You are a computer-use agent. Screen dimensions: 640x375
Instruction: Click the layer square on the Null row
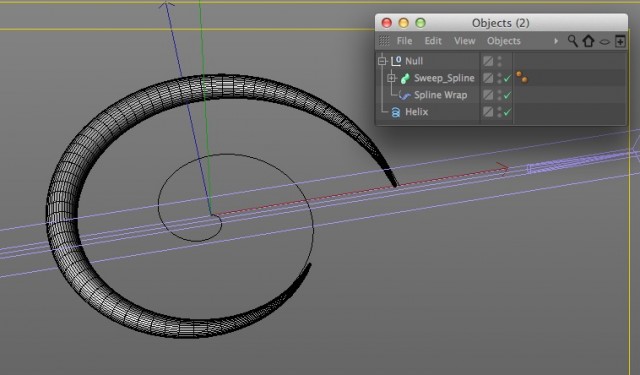pyautogui.click(x=488, y=61)
